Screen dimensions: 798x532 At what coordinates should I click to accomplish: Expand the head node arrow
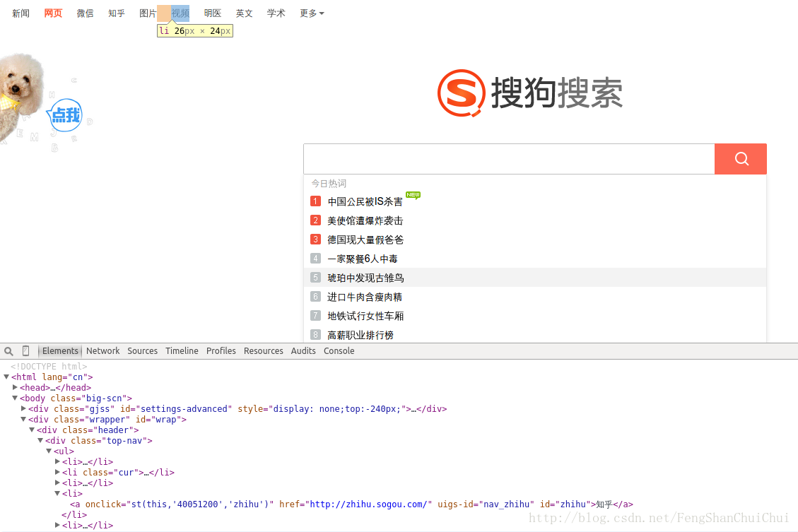coord(16,387)
